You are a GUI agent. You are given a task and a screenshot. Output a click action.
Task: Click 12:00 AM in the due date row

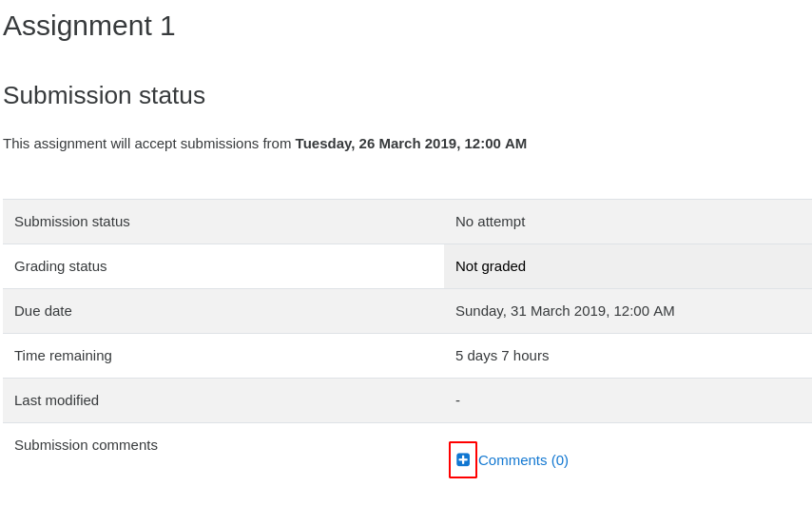644,311
